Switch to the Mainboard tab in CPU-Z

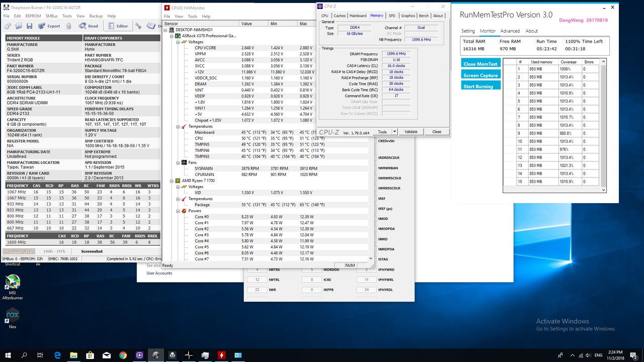coord(358,16)
